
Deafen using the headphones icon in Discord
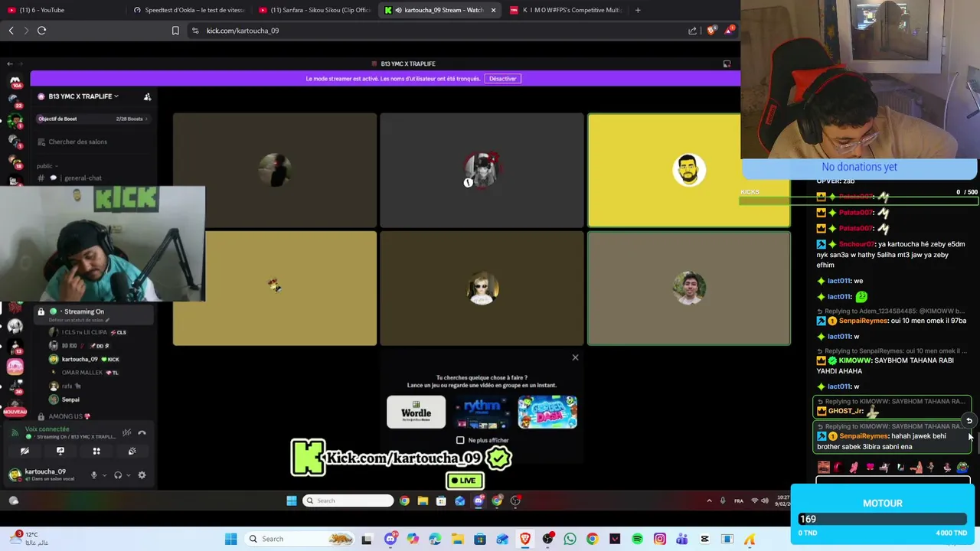pos(118,475)
